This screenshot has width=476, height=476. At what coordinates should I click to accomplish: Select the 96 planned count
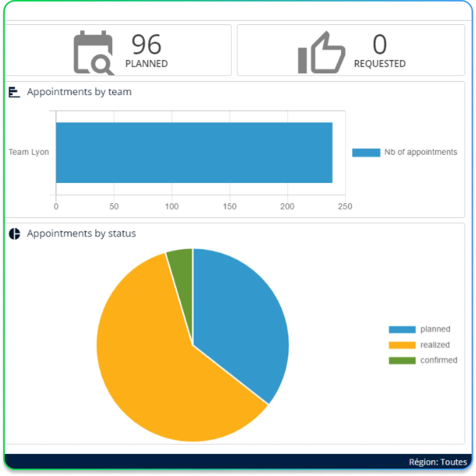[x=146, y=44]
